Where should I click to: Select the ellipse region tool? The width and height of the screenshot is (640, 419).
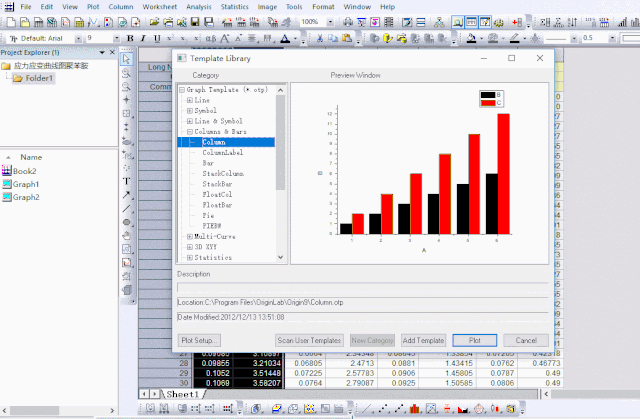coord(127,222)
